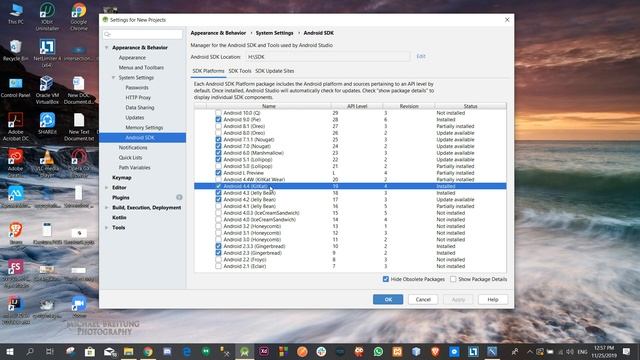Switch to SDK Tools tab

point(240,71)
